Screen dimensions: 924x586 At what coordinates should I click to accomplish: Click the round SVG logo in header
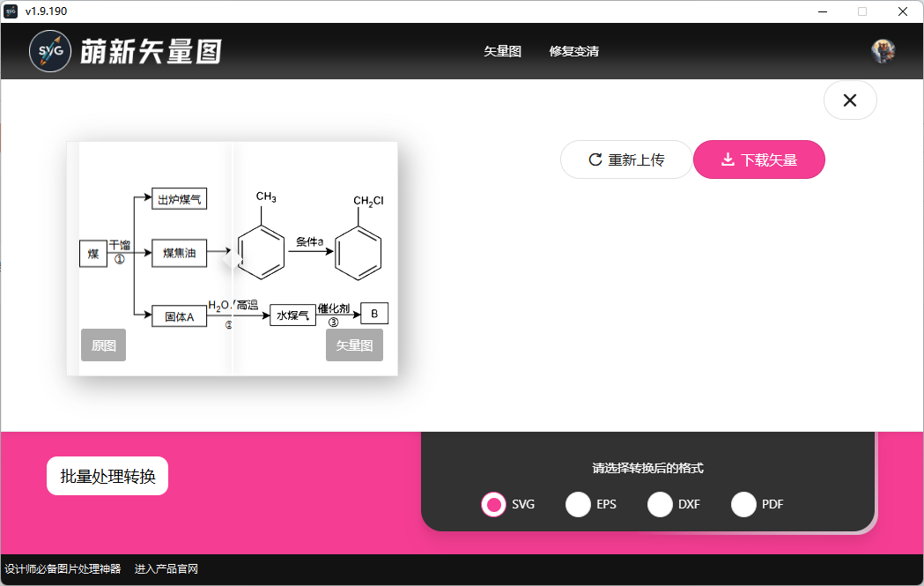click(50, 52)
